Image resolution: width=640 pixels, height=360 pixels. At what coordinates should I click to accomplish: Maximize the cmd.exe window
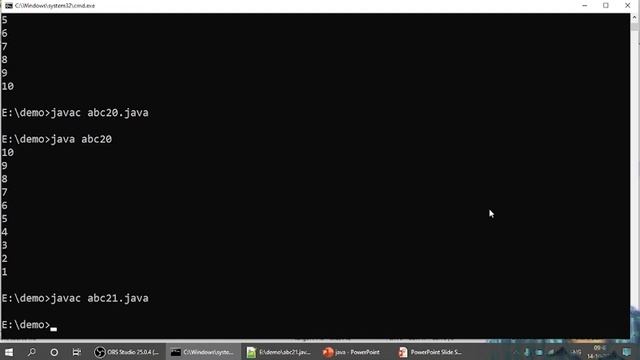[606, 6]
